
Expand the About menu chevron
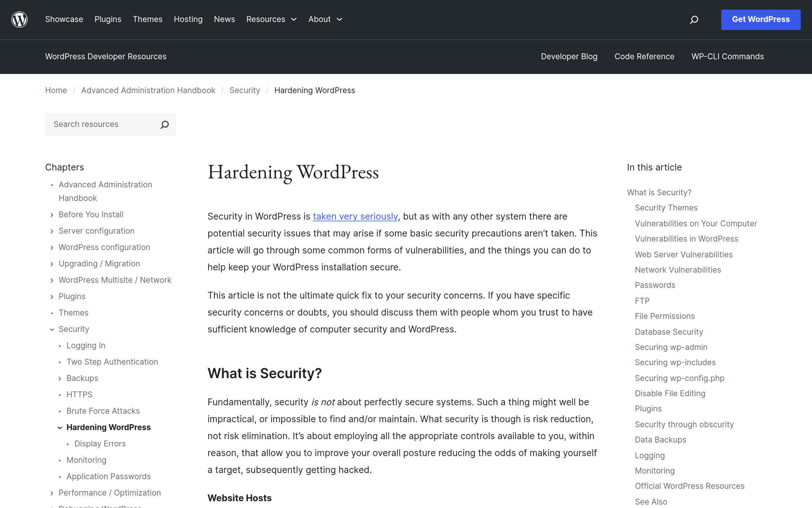point(340,19)
